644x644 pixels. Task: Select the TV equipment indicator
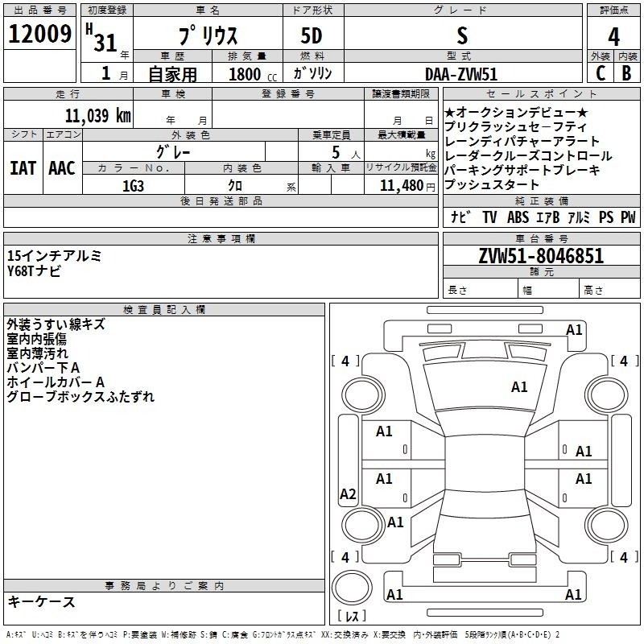(x=489, y=217)
